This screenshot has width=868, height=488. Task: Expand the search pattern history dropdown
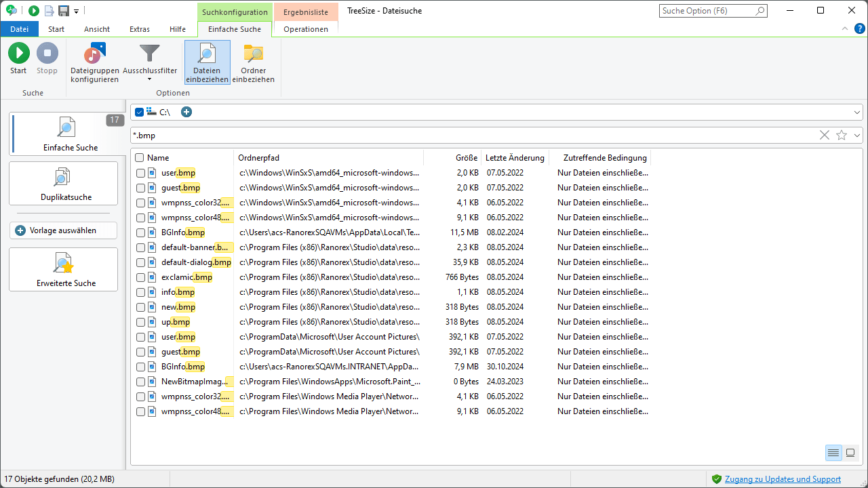858,135
